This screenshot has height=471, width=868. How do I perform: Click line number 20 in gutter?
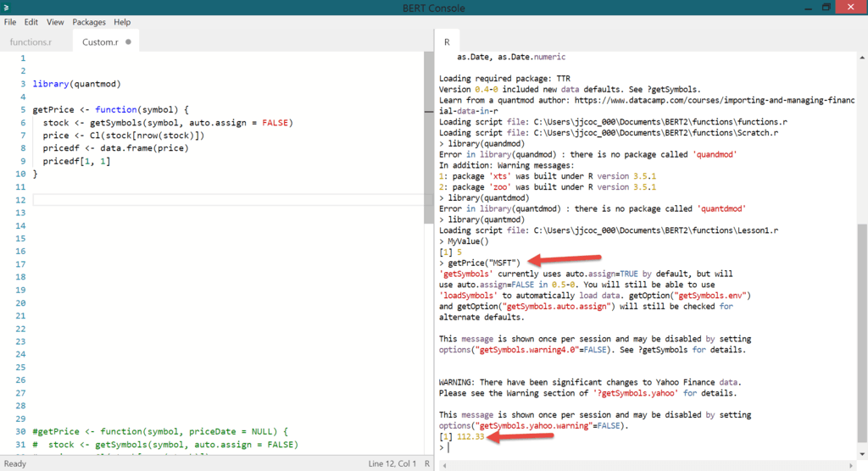pyautogui.click(x=20, y=302)
